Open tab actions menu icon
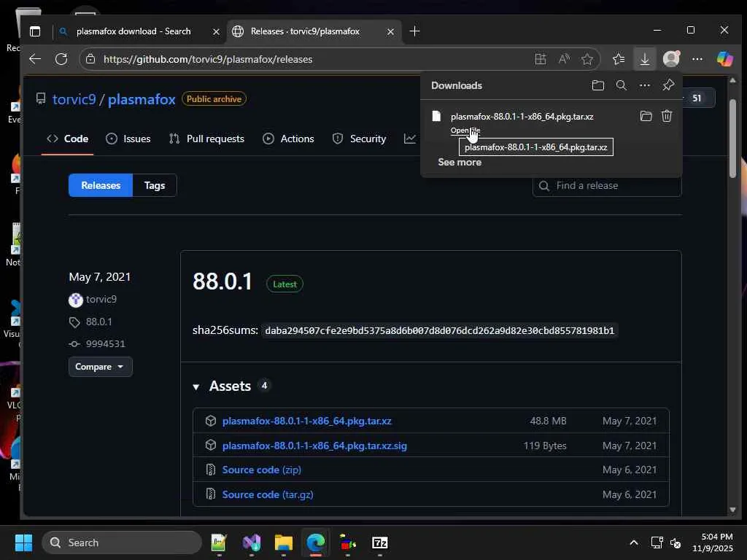This screenshot has height=560, width=747. pyautogui.click(x=35, y=31)
